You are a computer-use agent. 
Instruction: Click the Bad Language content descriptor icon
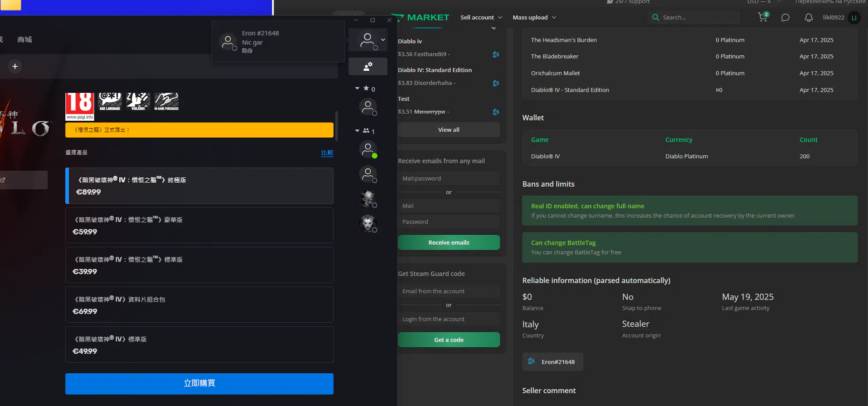pyautogui.click(x=110, y=102)
